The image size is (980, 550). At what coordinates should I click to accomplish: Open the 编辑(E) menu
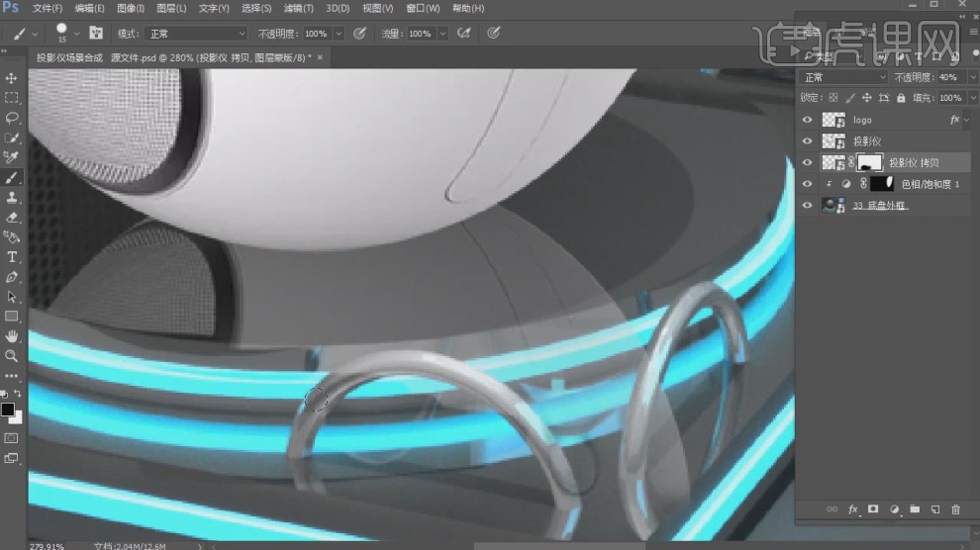tap(89, 8)
